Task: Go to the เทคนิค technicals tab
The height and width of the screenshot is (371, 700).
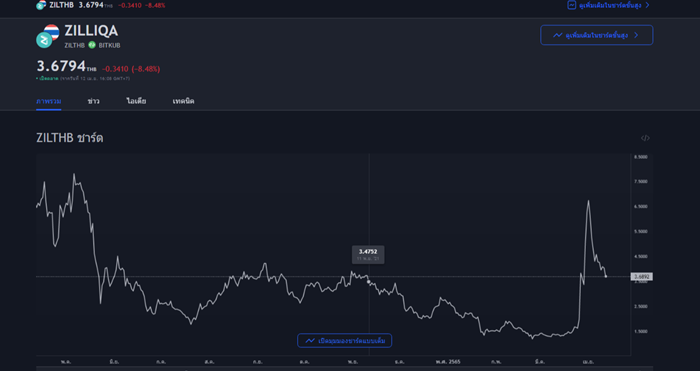Action: point(183,101)
